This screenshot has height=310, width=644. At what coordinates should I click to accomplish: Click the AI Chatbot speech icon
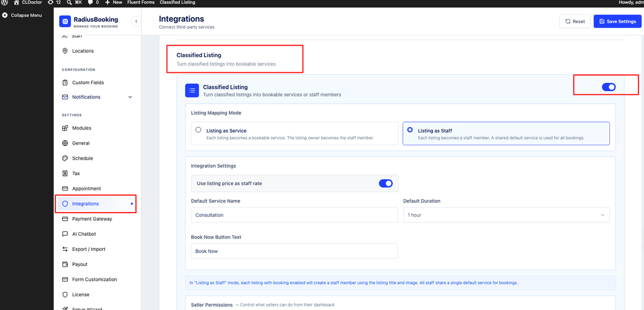65,234
